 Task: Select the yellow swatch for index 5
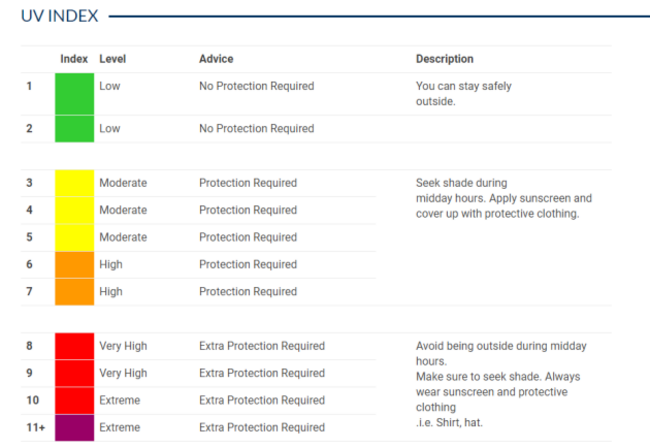click(x=75, y=237)
